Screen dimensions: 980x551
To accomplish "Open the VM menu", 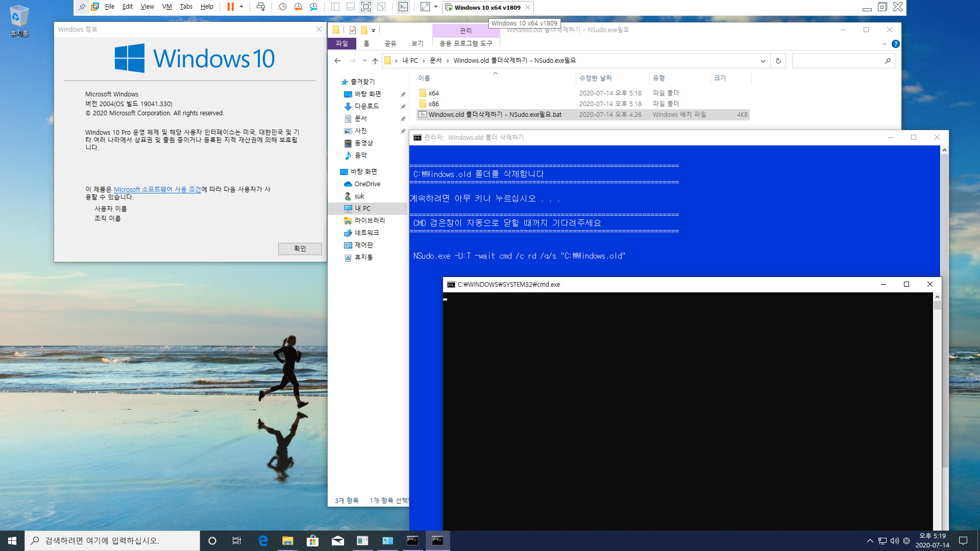I will (x=167, y=7).
